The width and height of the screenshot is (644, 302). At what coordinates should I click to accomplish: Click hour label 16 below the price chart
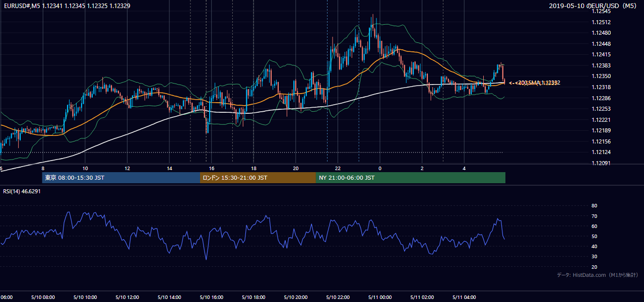212,168
